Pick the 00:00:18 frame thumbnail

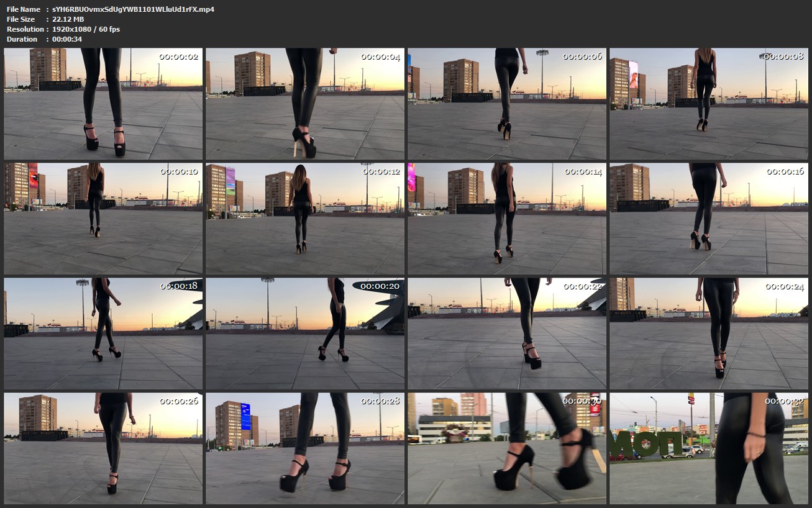[103, 333]
